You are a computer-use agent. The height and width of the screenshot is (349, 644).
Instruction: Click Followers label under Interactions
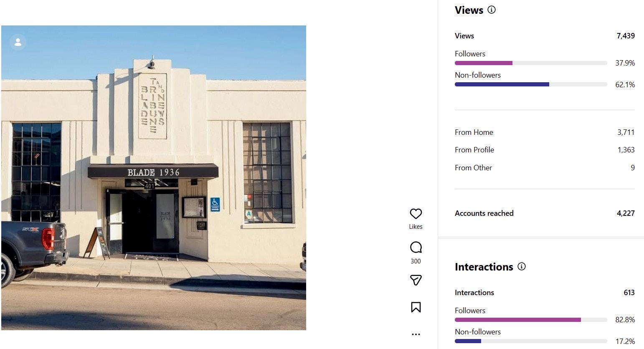[x=470, y=311]
